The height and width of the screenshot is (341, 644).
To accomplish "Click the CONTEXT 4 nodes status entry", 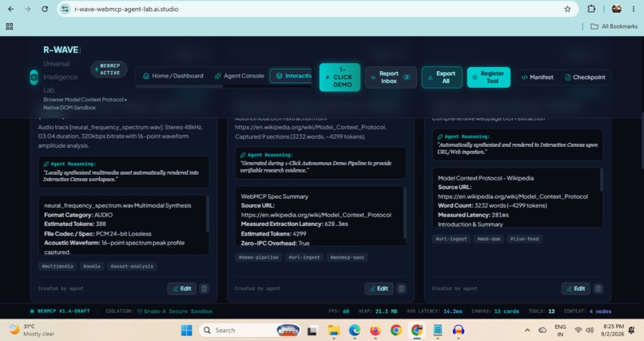I will pyautogui.click(x=587, y=311).
